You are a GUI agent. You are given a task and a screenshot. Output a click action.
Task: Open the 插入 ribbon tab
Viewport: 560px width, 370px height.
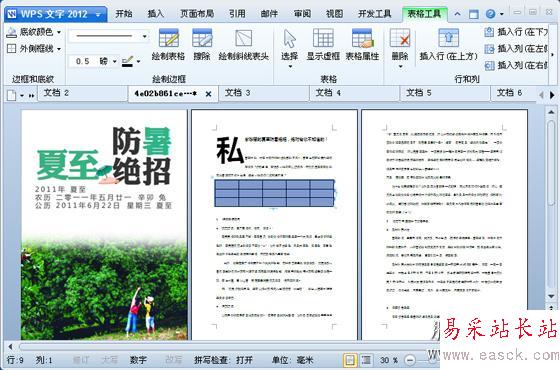pos(156,14)
